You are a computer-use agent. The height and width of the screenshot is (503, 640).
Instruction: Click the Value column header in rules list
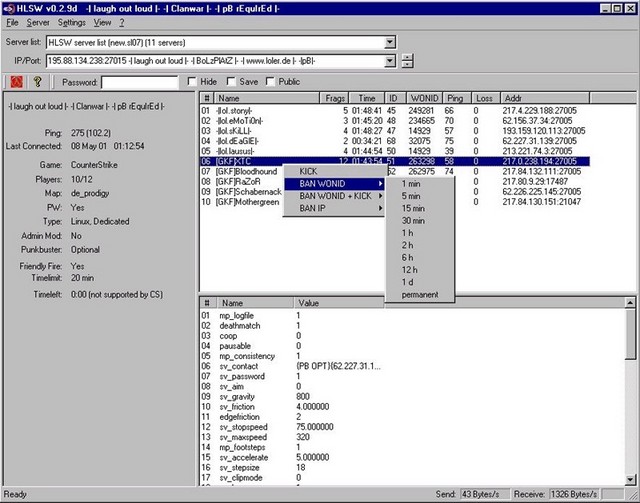coord(338,303)
